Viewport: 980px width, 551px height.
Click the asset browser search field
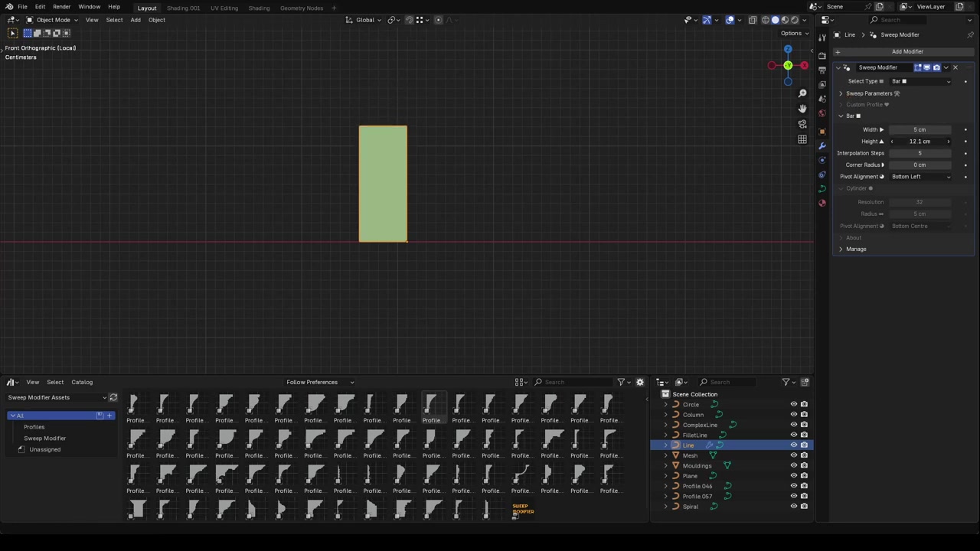click(574, 382)
